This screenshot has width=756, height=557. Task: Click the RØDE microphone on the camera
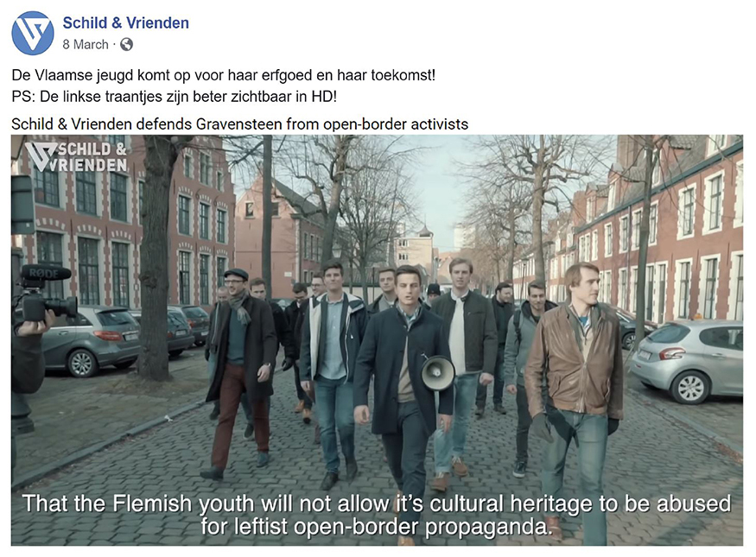click(45, 273)
